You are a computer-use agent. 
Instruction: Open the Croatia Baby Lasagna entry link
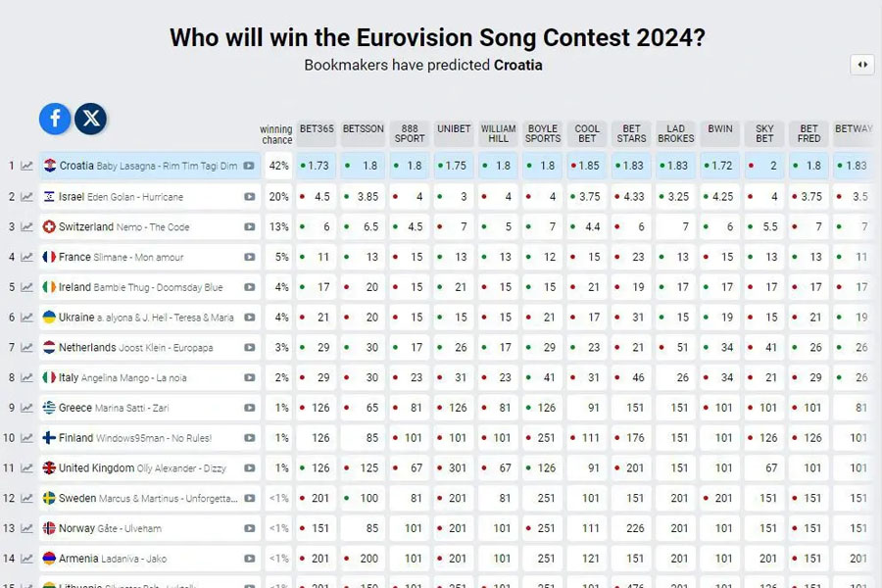tap(149, 166)
